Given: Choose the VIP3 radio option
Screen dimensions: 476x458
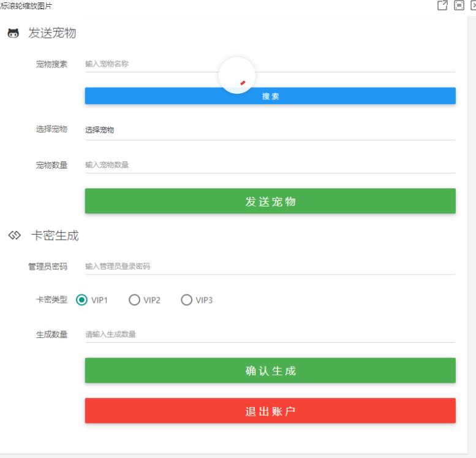Looking at the screenshot, I should point(187,300).
